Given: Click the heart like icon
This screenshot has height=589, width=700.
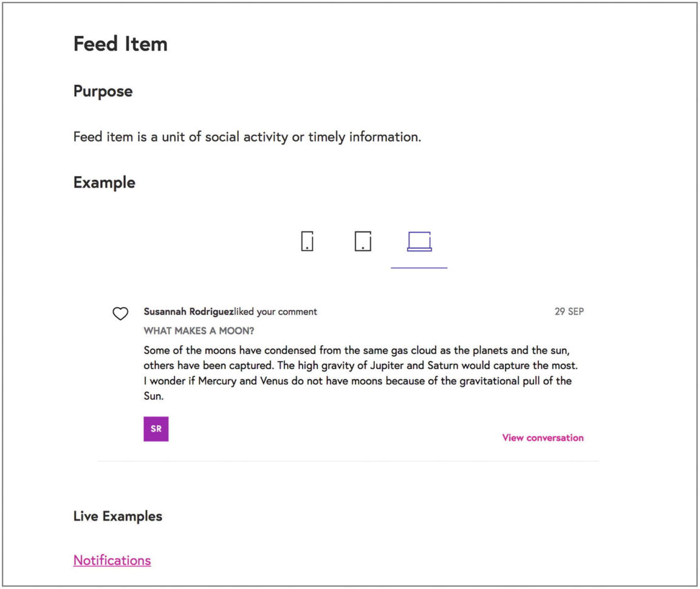Looking at the screenshot, I should point(120,313).
